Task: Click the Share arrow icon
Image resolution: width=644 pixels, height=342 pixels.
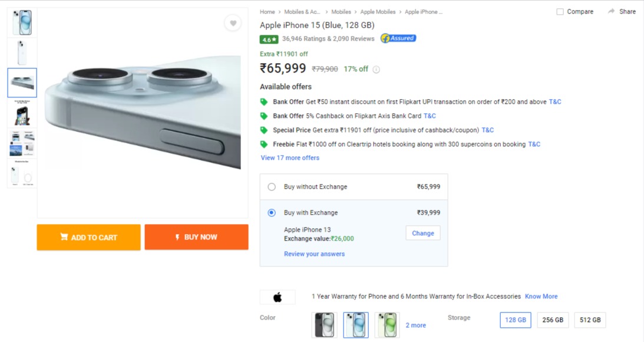Action: pyautogui.click(x=612, y=12)
